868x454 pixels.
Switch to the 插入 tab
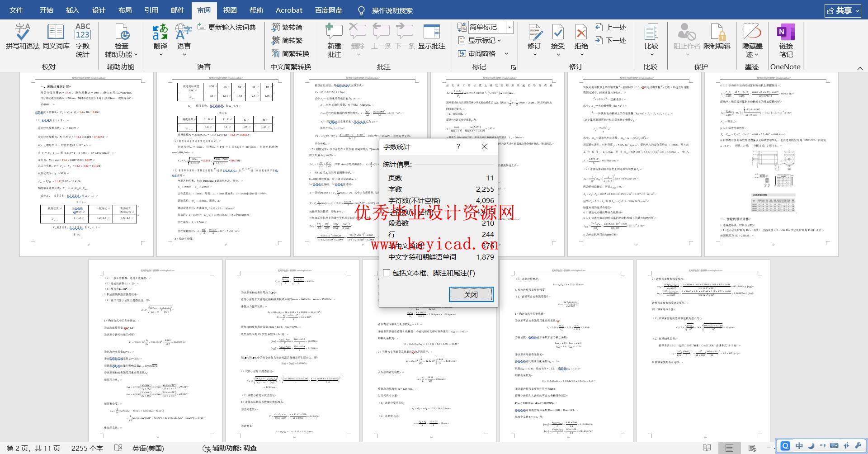tap(72, 10)
